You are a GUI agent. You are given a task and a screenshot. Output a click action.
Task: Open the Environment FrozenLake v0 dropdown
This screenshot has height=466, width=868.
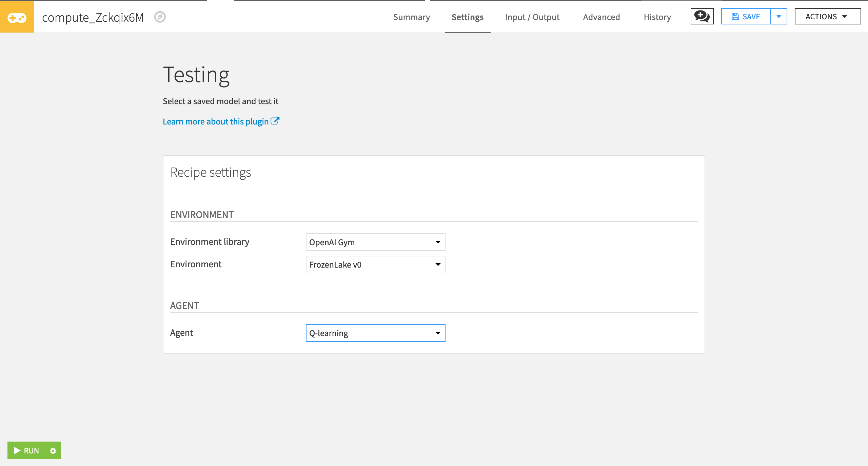[x=375, y=265]
